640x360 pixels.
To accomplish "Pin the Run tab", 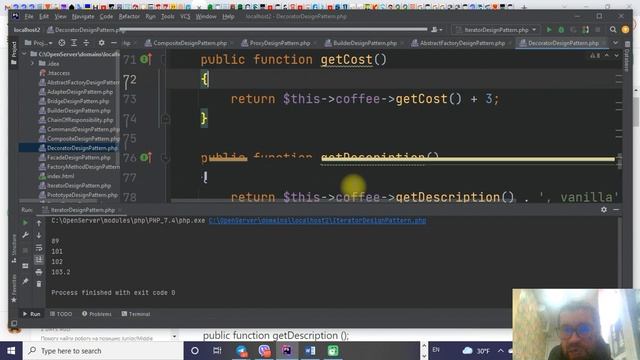I will tap(25, 281).
